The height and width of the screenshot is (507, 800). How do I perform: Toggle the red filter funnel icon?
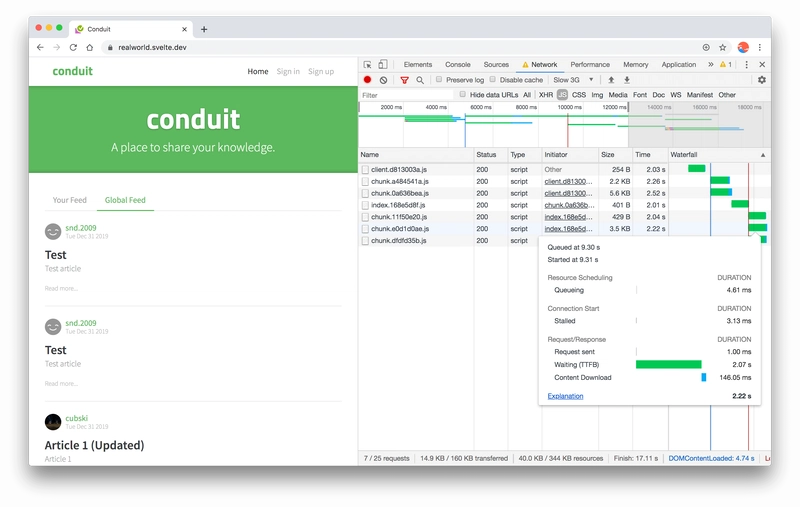click(405, 80)
